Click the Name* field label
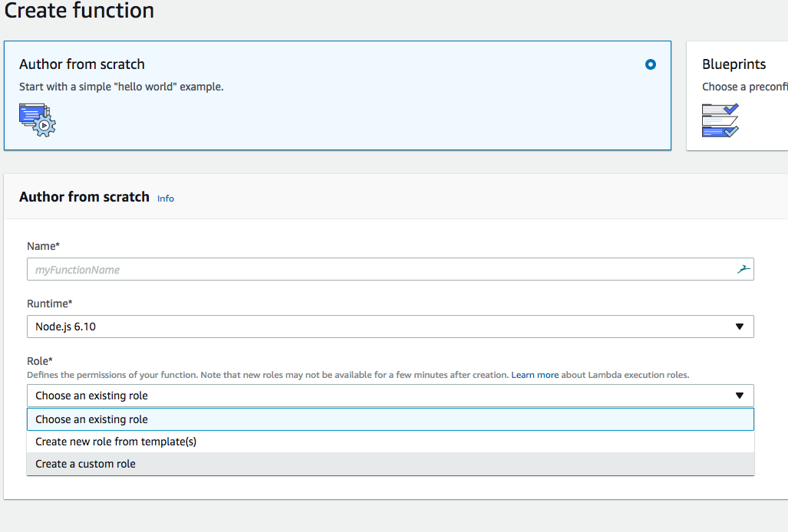The image size is (788, 532). click(x=42, y=246)
